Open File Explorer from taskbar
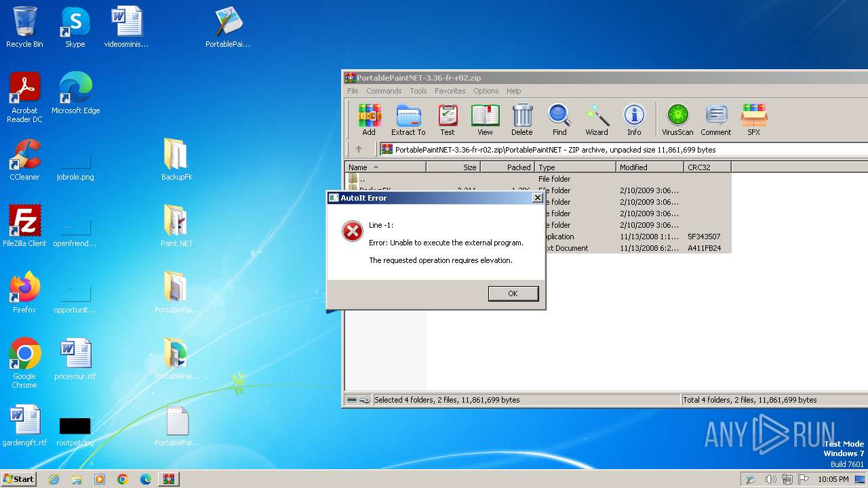This screenshot has width=868, height=488. tap(77, 479)
